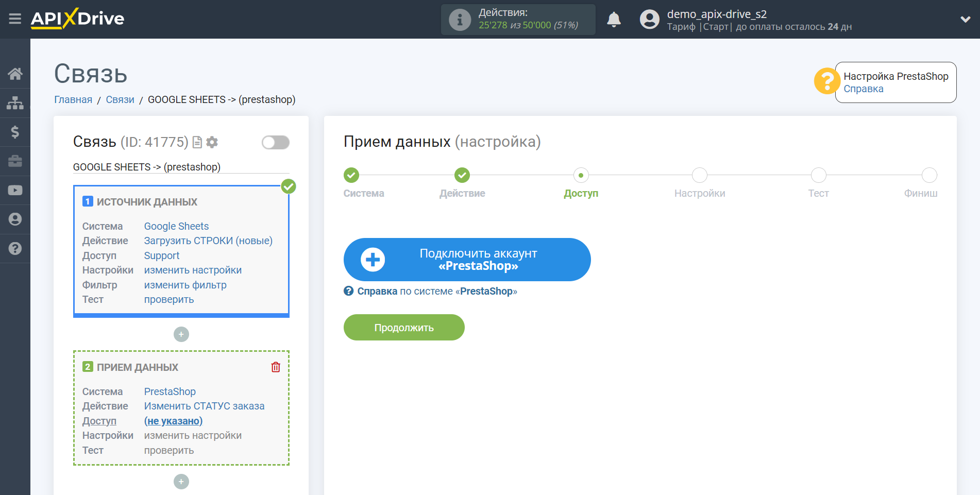Select the Финиш step in the wizard
This screenshot has width=980, height=495.
[930, 175]
